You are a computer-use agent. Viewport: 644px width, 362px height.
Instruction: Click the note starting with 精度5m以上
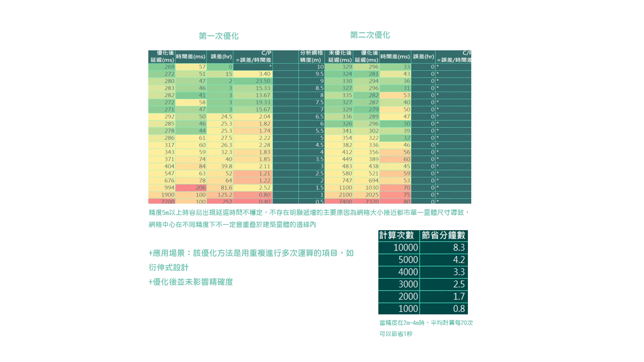tap(308, 213)
